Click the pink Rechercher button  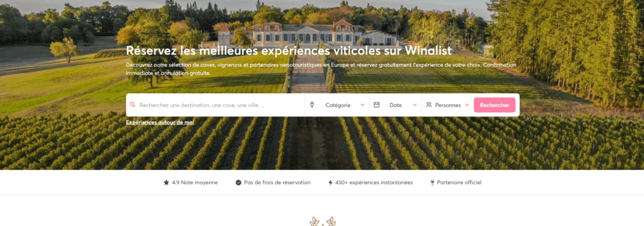tap(494, 105)
